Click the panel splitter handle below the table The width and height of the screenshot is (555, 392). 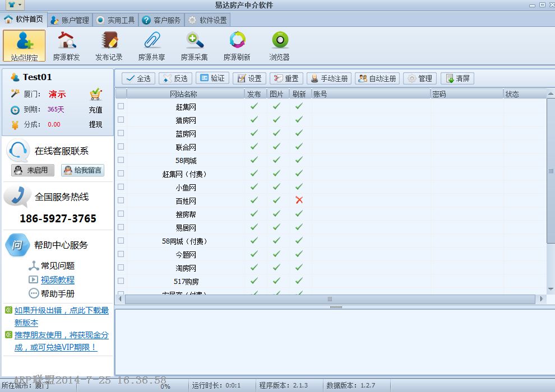coord(335,307)
